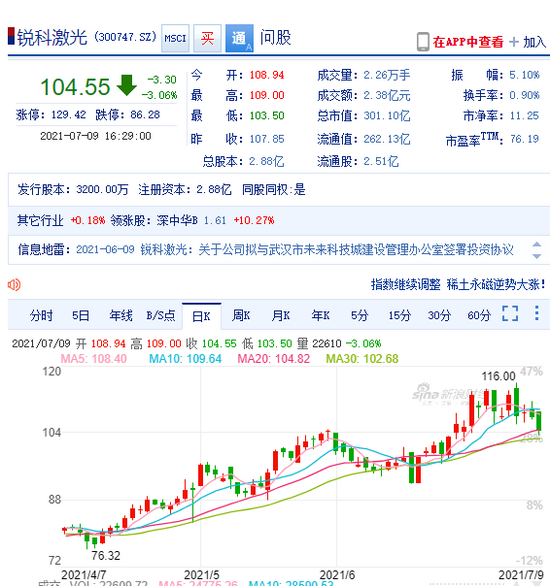Switch to 年K chart tab

coord(321,315)
